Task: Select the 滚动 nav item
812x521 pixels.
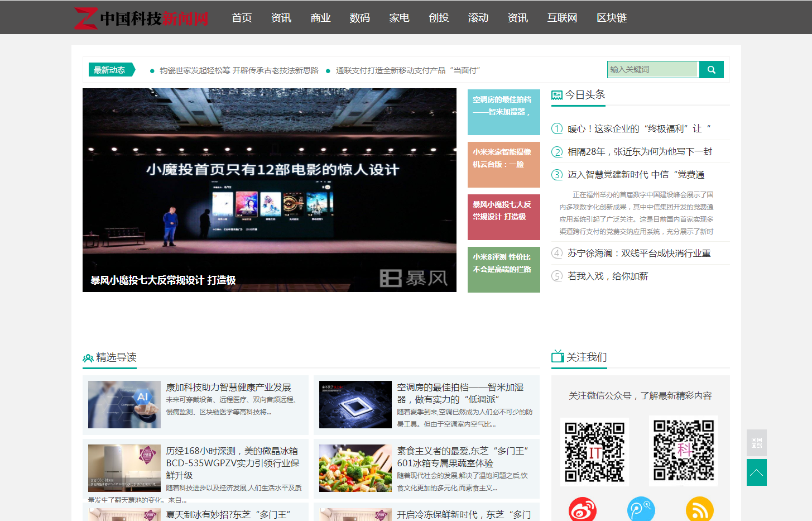Action: (x=478, y=18)
